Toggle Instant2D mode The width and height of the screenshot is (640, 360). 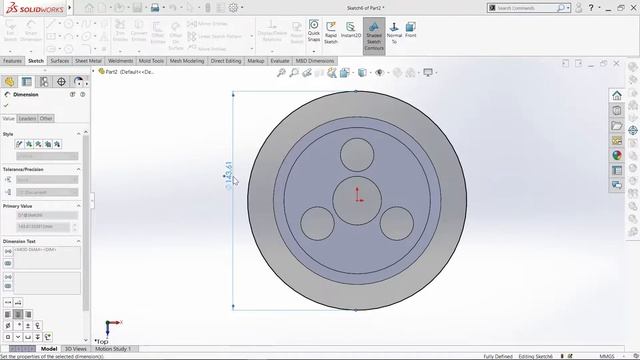click(351, 30)
